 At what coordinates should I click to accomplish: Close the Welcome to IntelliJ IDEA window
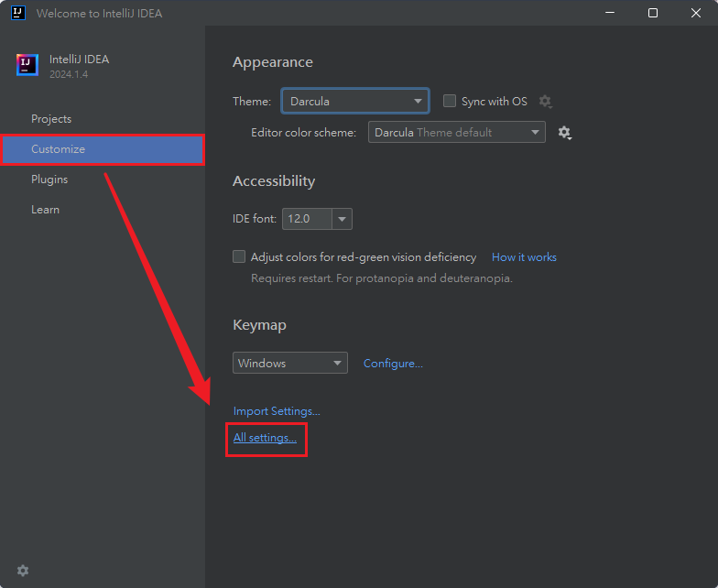coord(696,13)
